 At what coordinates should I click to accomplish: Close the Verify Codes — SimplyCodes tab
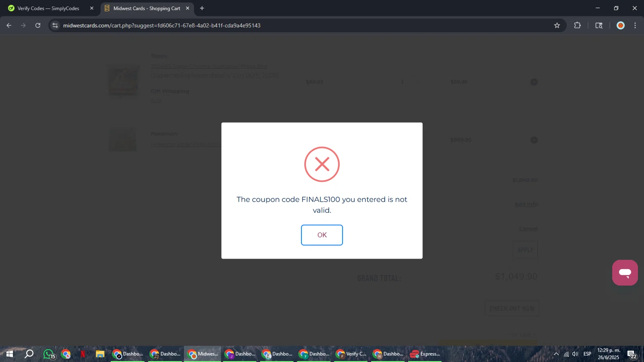tap(91, 8)
